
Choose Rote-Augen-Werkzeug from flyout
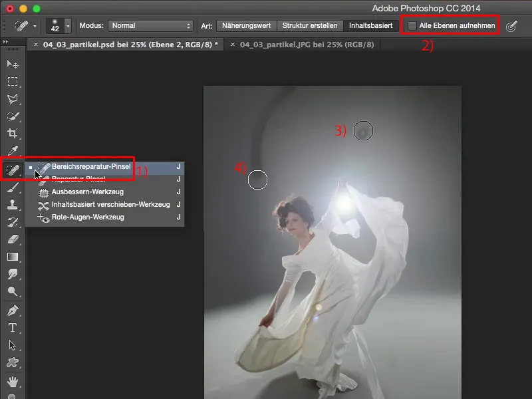coord(105,217)
